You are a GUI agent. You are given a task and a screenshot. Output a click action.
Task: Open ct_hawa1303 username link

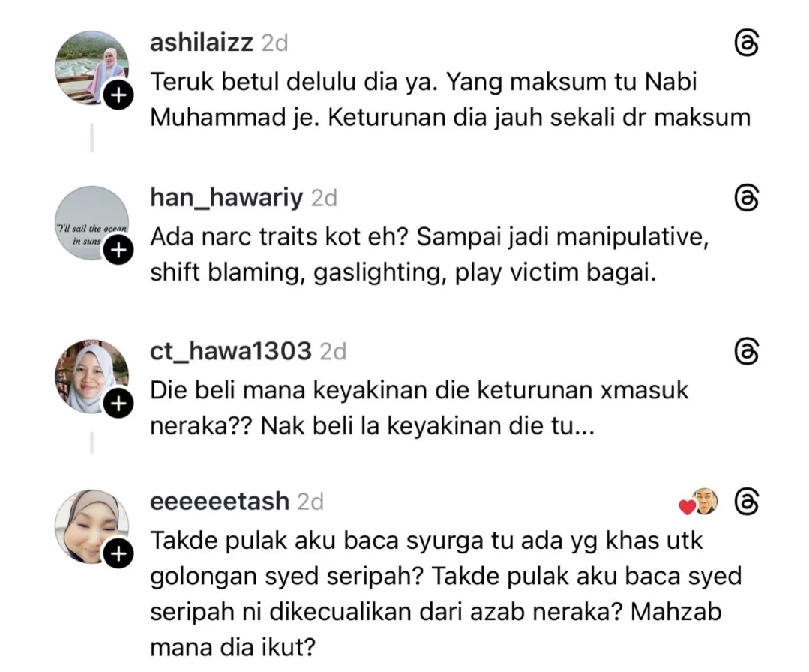pyautogui.click(x=231, y=352)
